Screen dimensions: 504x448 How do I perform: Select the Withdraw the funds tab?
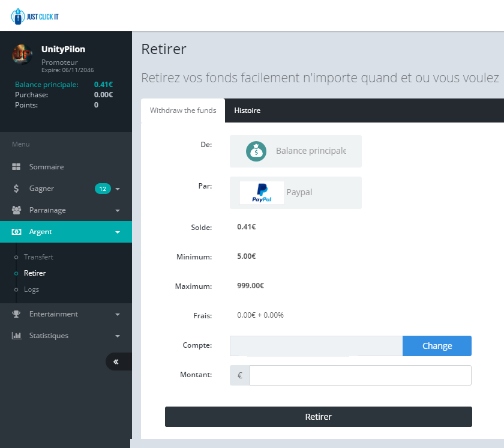(x=183, y=110)
